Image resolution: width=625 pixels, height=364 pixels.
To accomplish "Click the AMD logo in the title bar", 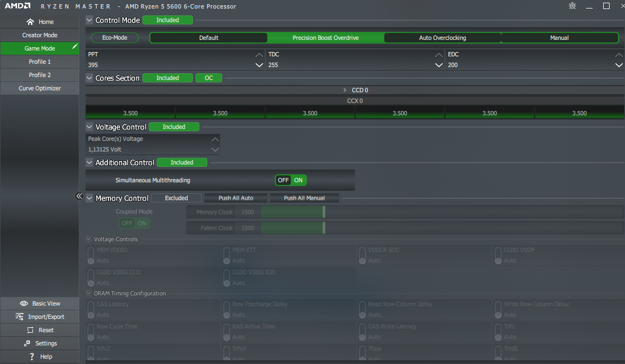I will click(x=17, y=6).
